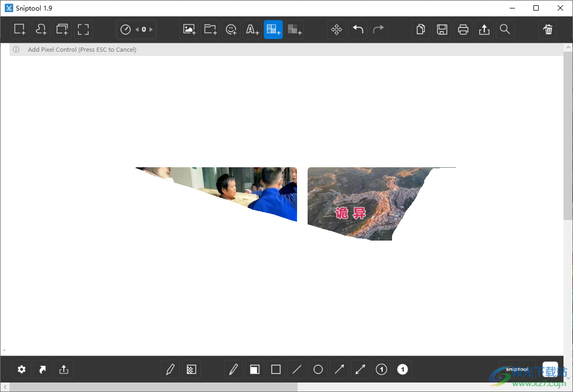
Task: Toggle the move arrange mode
Action: (x=337, y=29)
